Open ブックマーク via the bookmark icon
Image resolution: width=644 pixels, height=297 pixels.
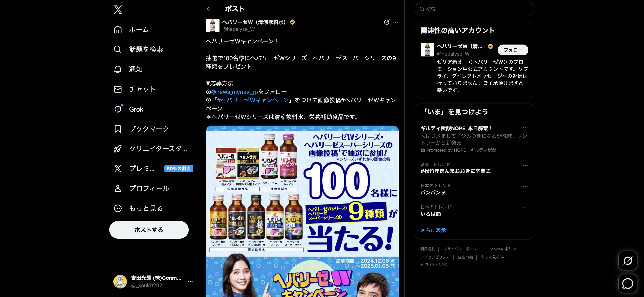118,129
